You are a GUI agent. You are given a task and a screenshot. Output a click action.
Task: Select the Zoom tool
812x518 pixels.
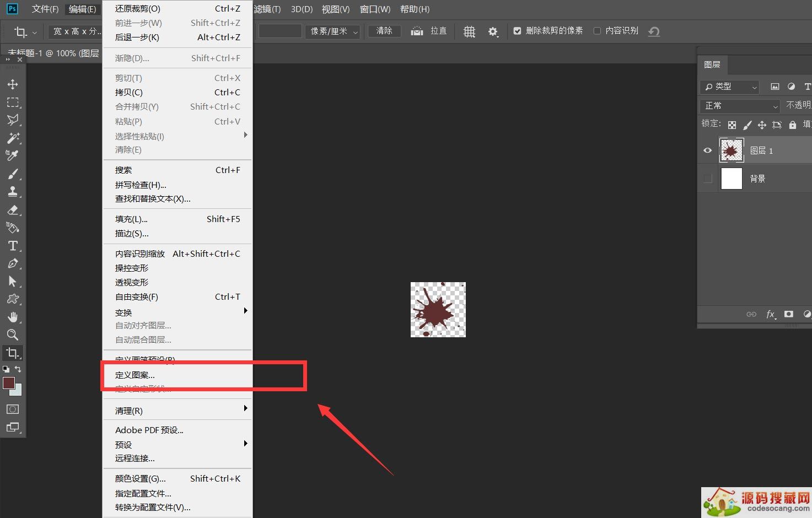13,334
